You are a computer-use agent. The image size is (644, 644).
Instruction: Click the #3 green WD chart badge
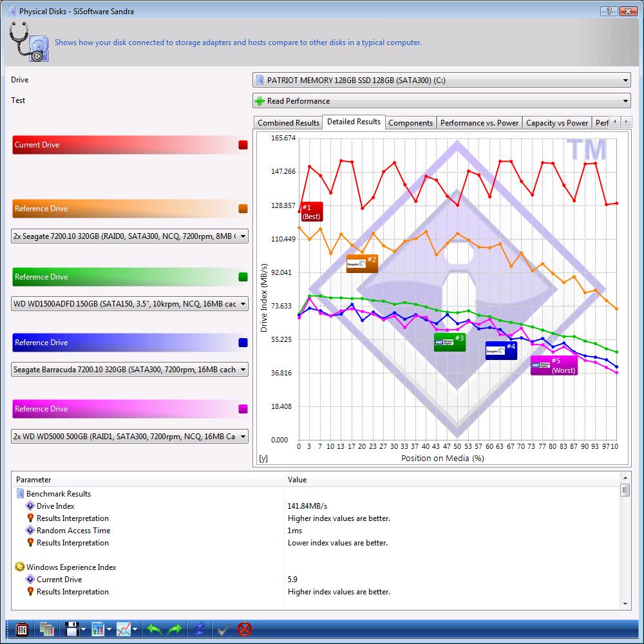point(450,342)
